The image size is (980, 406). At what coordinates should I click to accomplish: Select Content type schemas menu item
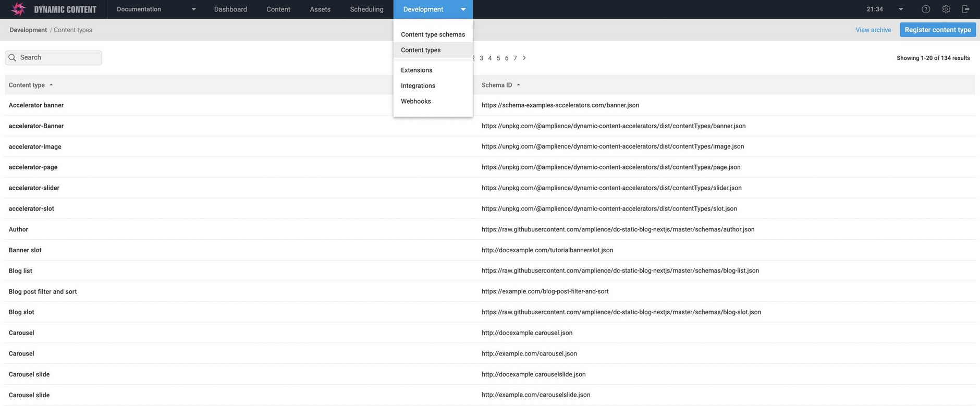433,34
